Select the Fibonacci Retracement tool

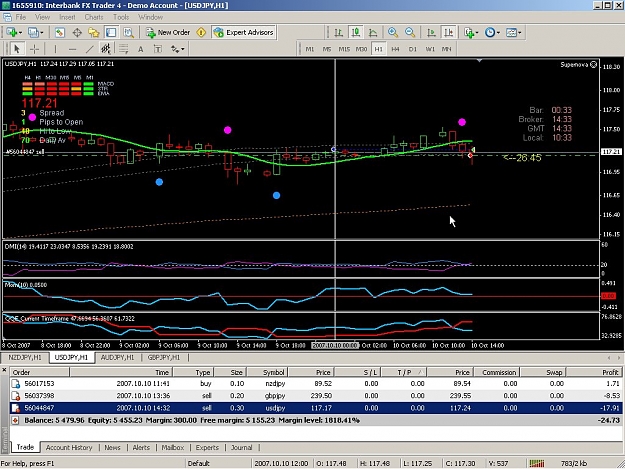(123, 49)
